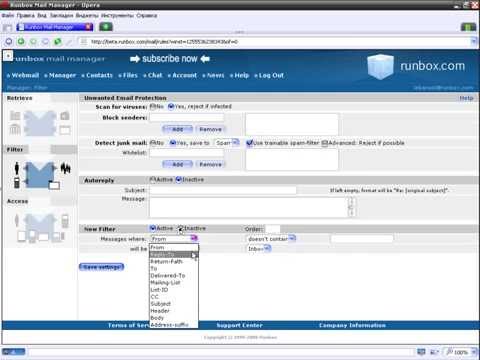Open the Инструменты menu
Screen dimensions: 480x360
(117, 15)
